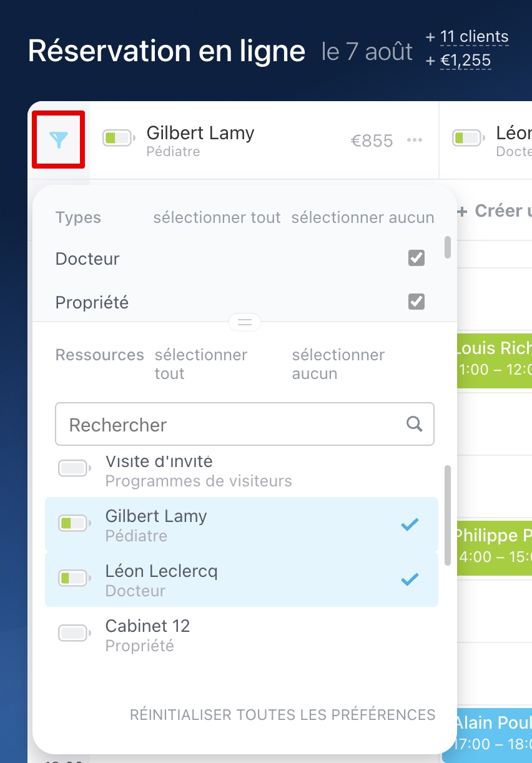Click battery icon beside Gilbert Lamy header
The width and height of the screenshot is (532, 763).
119,138
